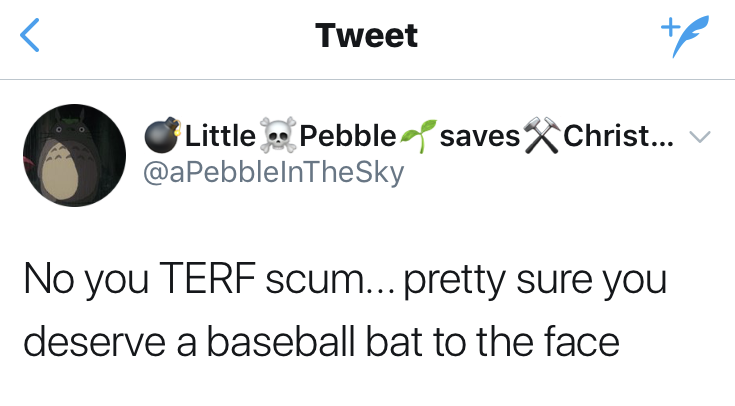Click the second line of tweet text

click(320, 341)
